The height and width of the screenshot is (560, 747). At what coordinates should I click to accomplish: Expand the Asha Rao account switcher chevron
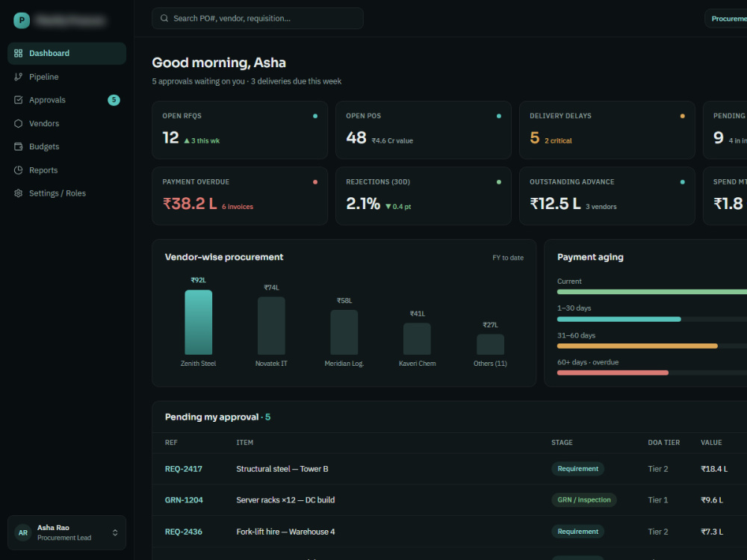115,533
